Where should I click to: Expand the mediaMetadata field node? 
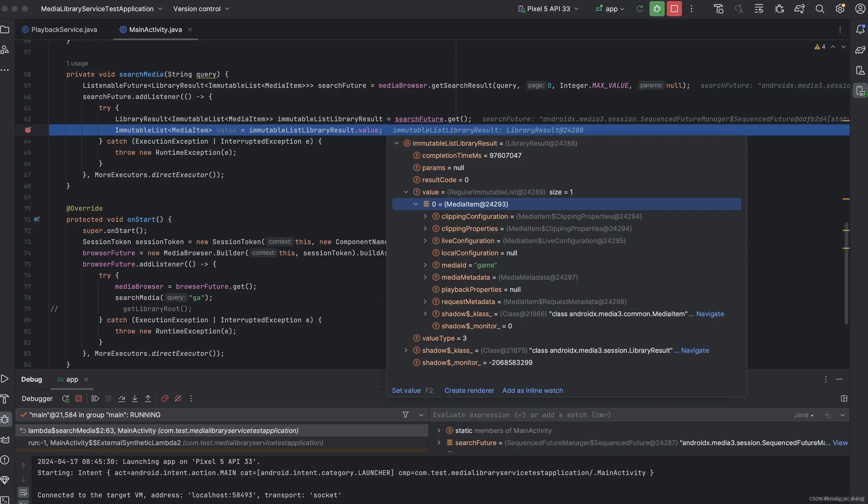tap(425, 277)
